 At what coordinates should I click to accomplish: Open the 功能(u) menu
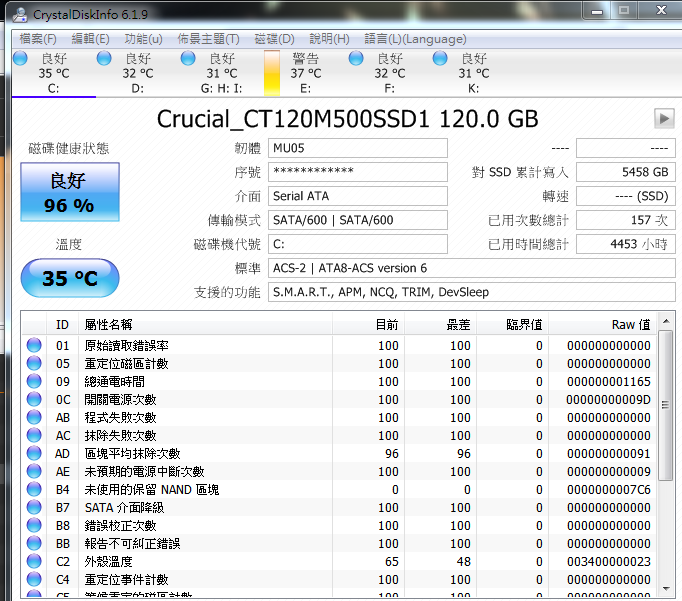[144, 39]
